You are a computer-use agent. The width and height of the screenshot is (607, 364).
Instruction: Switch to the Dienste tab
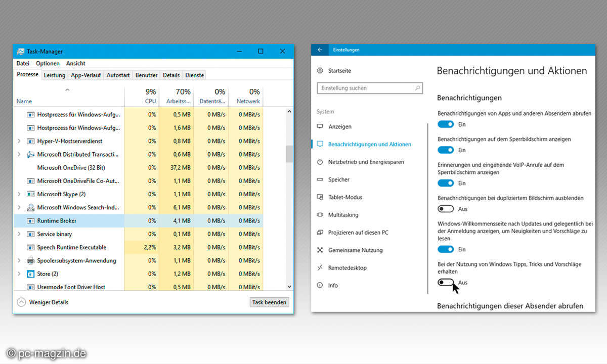pyautogui.click(x=195, y=75)
